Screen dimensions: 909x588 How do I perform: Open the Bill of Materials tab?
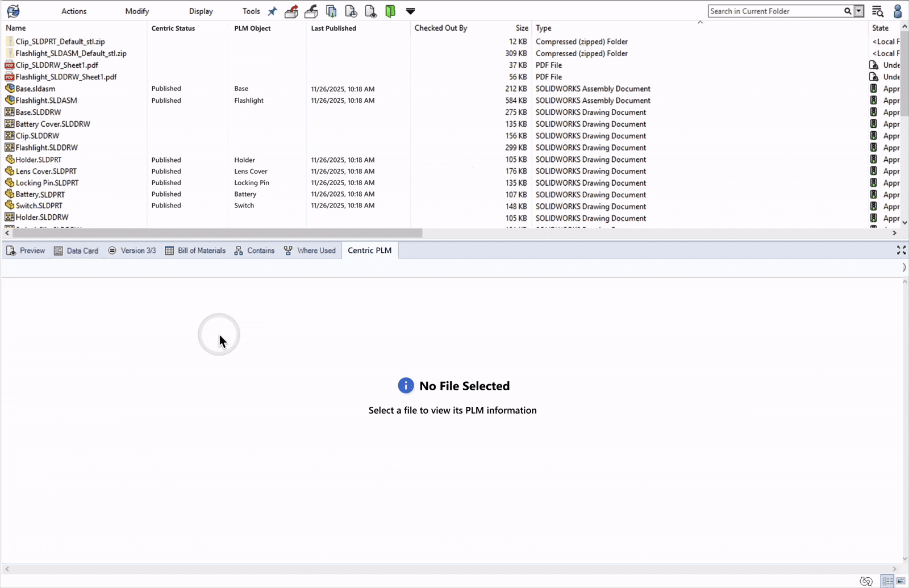195,251
